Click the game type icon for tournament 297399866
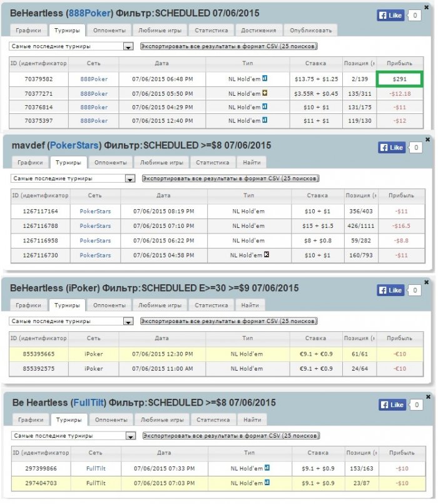 coord(267,468)
